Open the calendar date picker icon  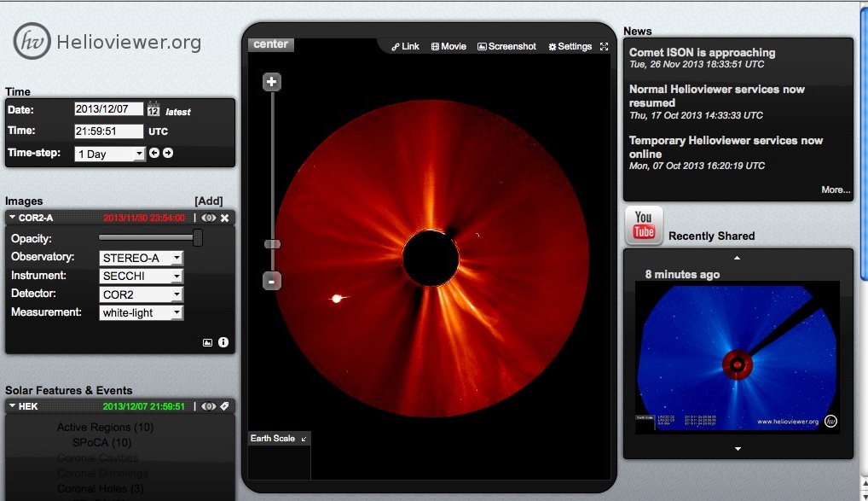click(x=153, y=110)
